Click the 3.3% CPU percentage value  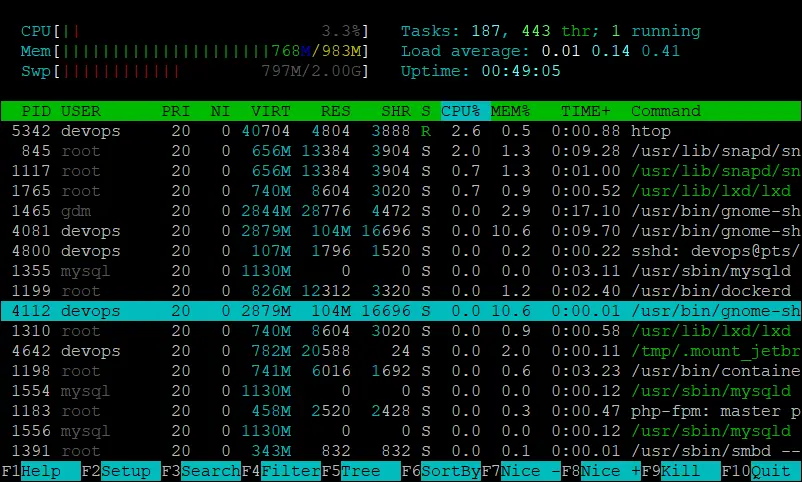[x=341, y=31]
